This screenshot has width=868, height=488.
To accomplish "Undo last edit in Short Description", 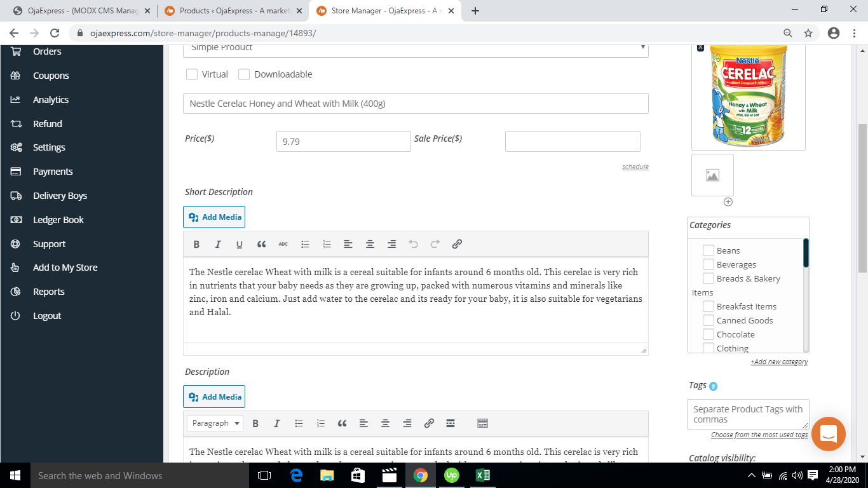I will pos(414,244).
